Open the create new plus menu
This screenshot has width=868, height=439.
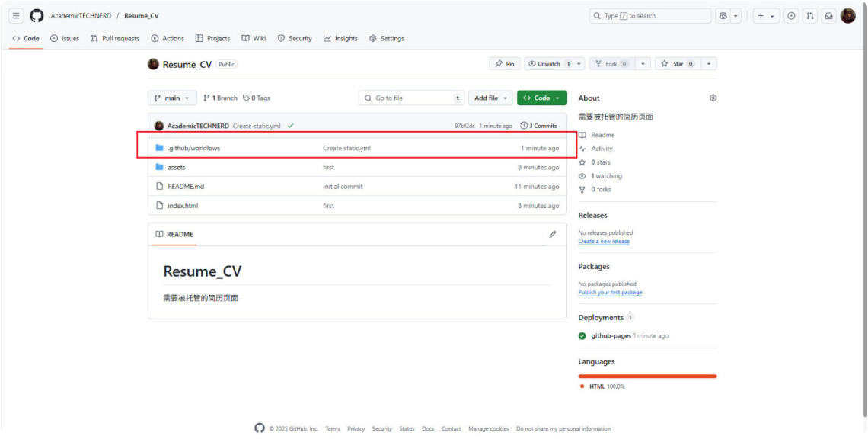766,16
